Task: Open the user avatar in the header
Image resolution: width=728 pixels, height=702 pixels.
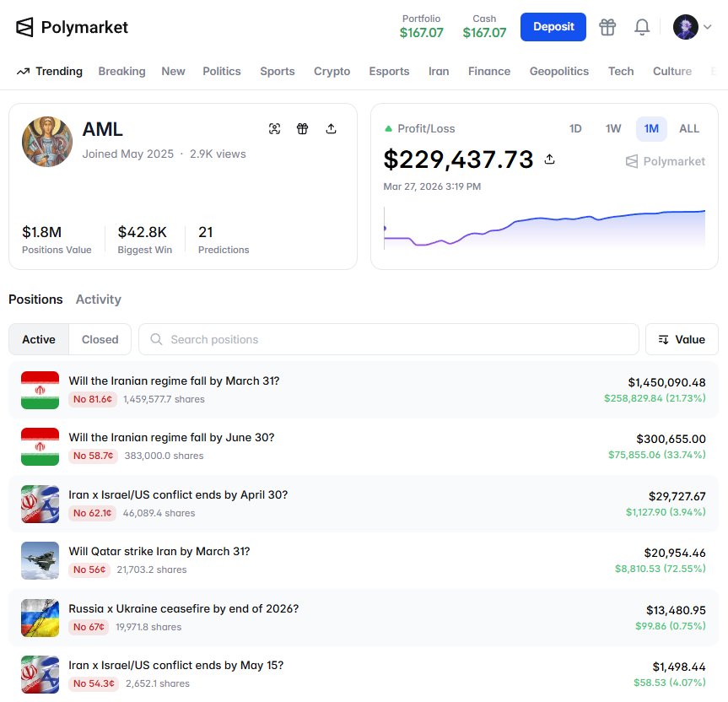Action: click(686, 27)
